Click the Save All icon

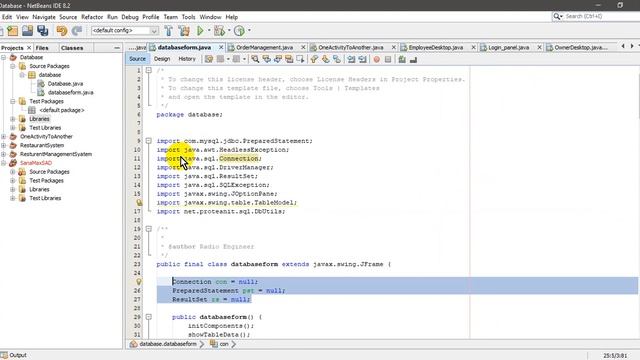(x=42, y=31)
